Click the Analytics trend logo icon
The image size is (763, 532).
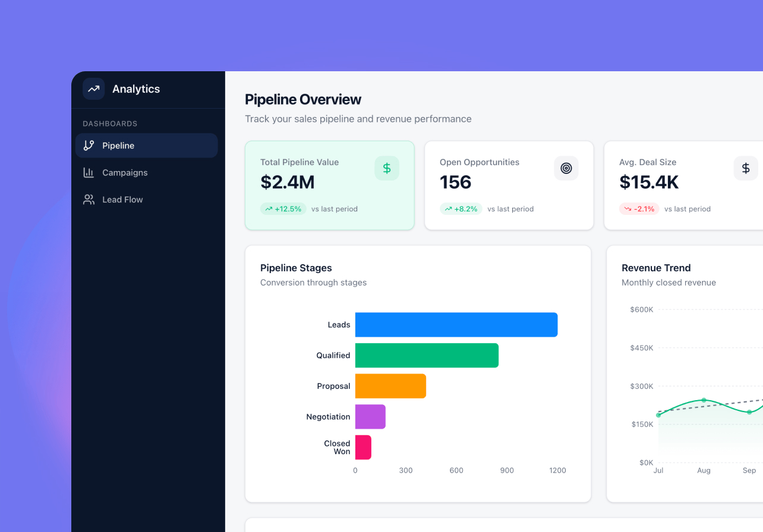point(93,89)
